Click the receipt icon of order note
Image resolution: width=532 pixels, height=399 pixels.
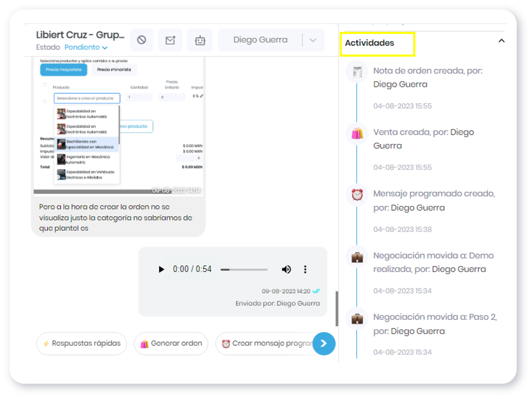357,72
